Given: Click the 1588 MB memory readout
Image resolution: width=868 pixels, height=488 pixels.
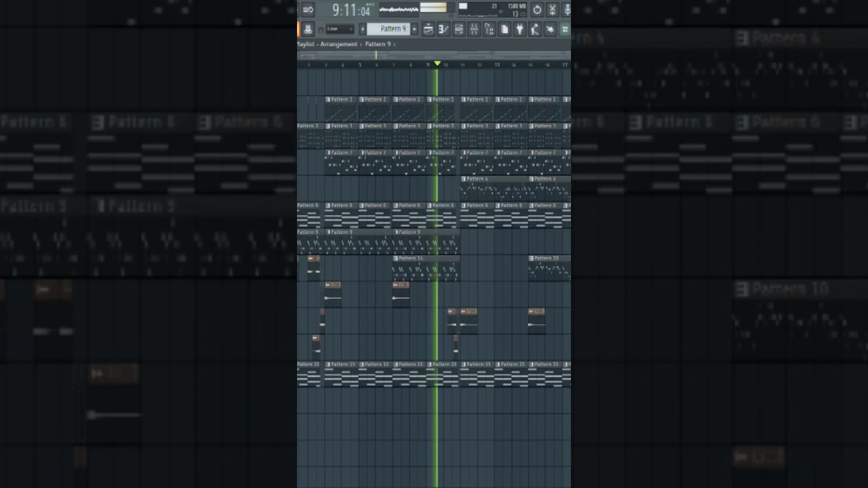Looking at the screenshot, I should (x=517, y=6).
